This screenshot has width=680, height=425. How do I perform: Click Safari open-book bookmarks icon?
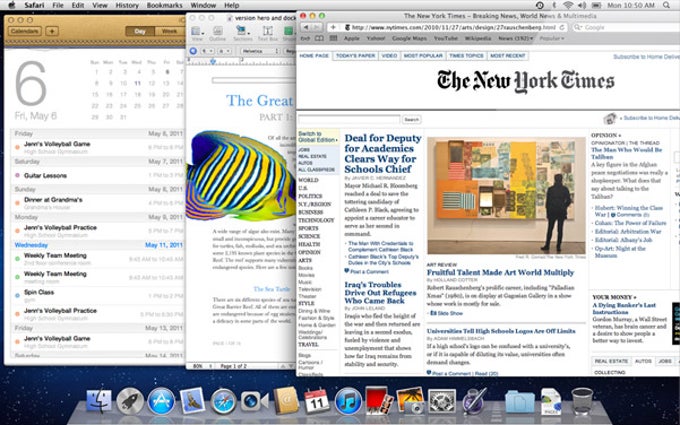click(319, 38)
